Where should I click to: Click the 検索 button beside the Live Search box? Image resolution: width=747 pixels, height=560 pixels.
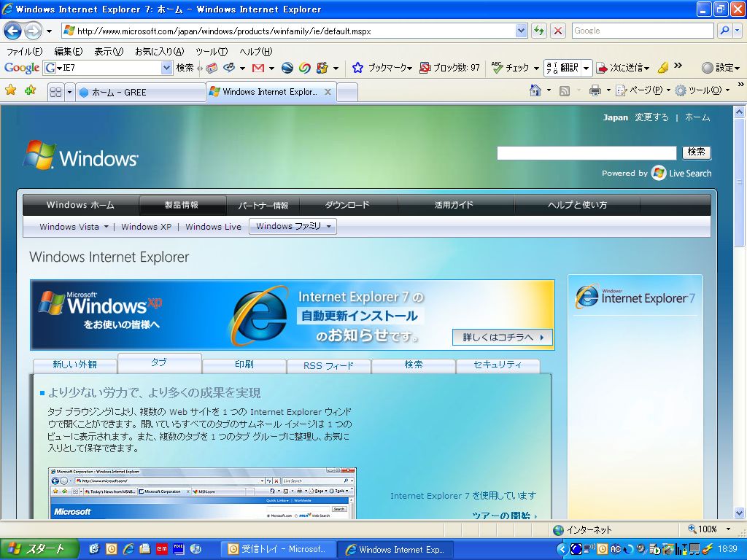(x=697, y=152)
